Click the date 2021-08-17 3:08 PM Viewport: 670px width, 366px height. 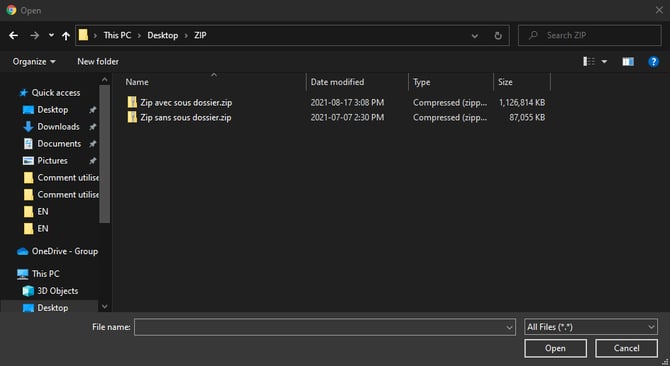pyautogui.click(x=347, y=102)
